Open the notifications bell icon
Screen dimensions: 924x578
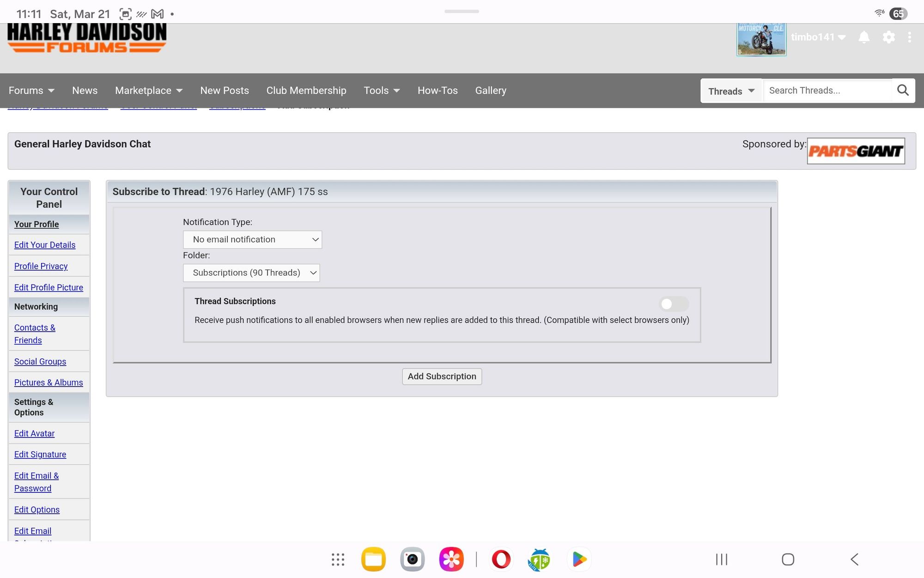click(863, 37)
